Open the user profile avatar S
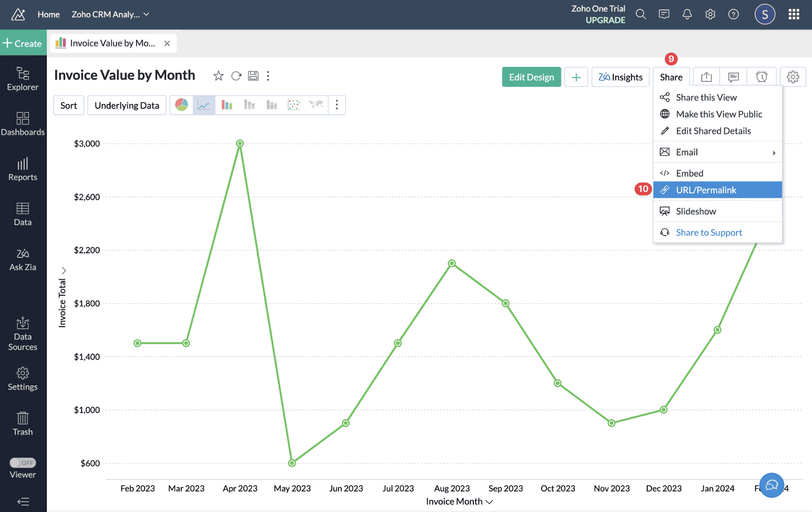The width and height of the screenshot is (812, 512). [x=765, y=14]
